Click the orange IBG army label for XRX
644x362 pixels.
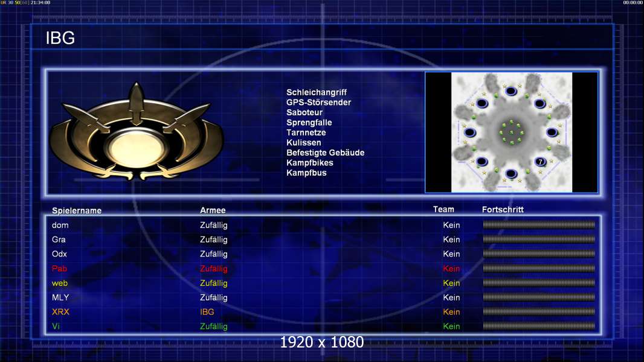207,312
